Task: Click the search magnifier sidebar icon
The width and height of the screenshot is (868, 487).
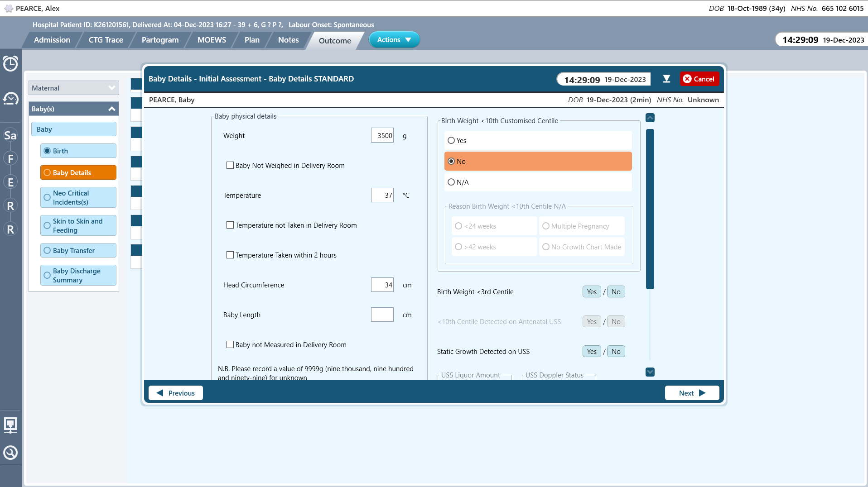Action: (x=10, y=453)
